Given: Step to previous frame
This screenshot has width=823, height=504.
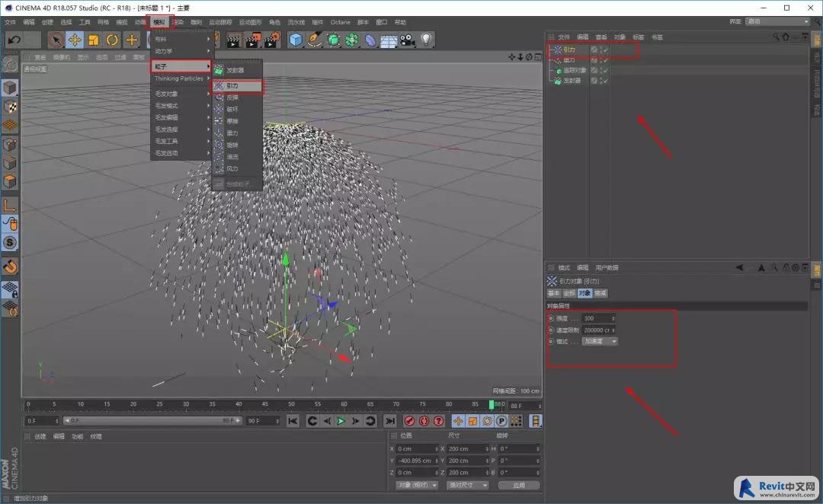Looking at the screenshot, I should (x=327, y=421).
